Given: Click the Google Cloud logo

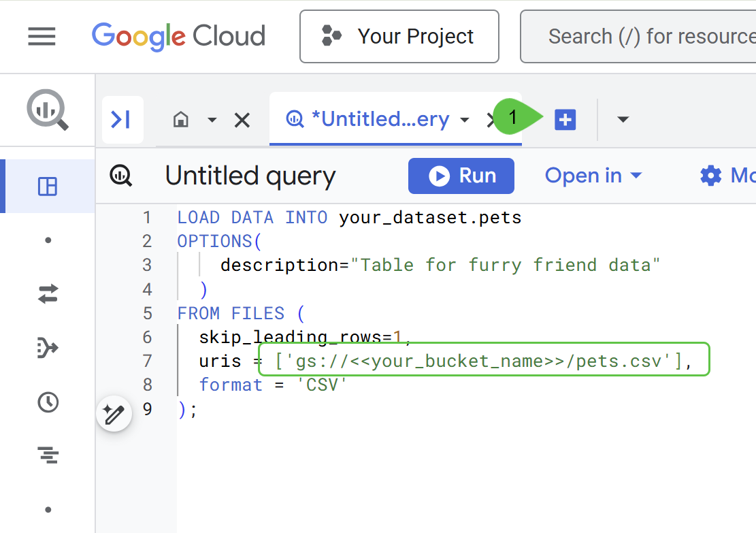Looking at the screenshot, I should (x=178, y=37).
